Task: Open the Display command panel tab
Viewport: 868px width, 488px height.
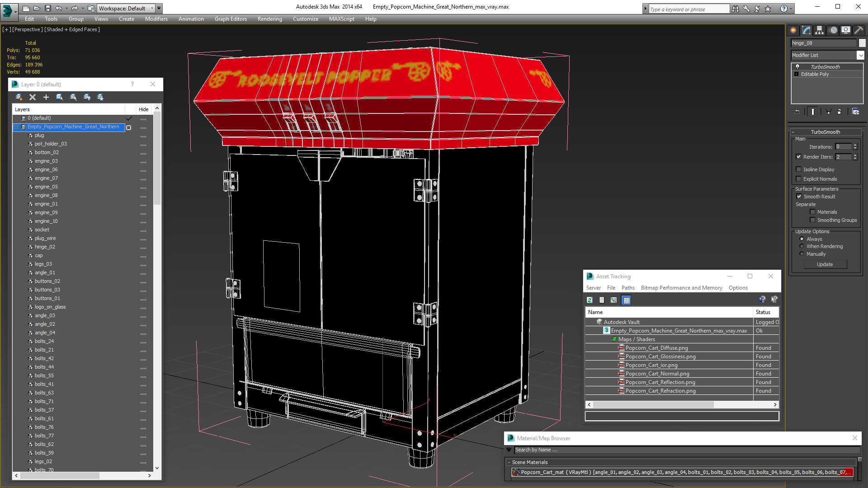Action: pos(845,30)
